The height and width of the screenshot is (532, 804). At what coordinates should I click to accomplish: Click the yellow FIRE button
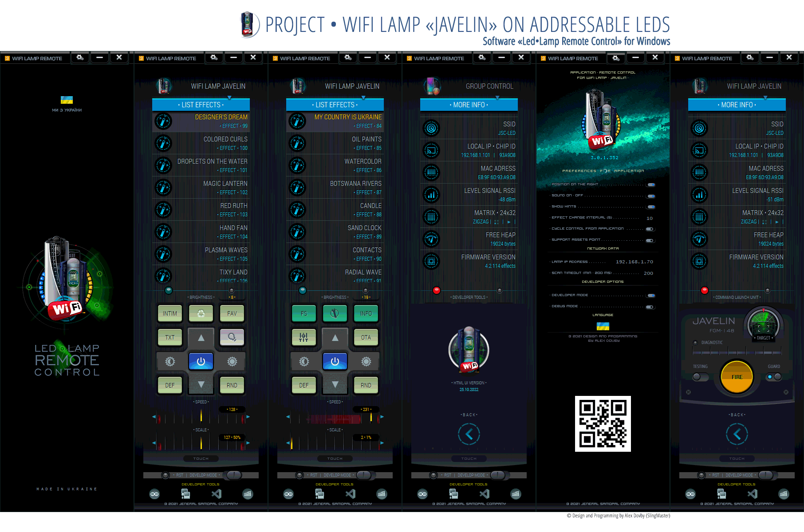737,377
